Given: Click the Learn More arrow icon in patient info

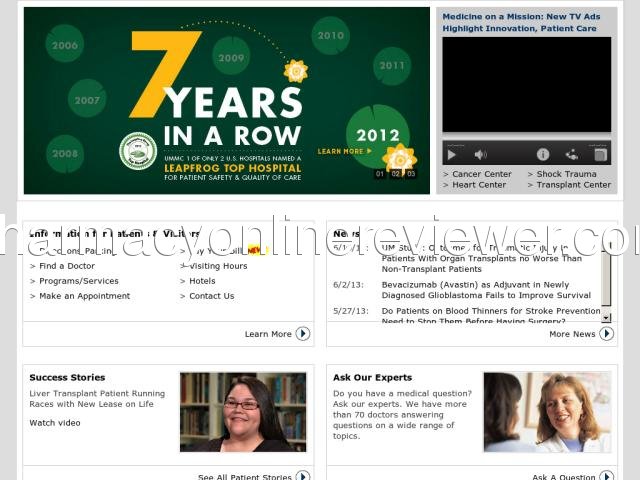Looking at the screenshot, I should coord(303,334).
